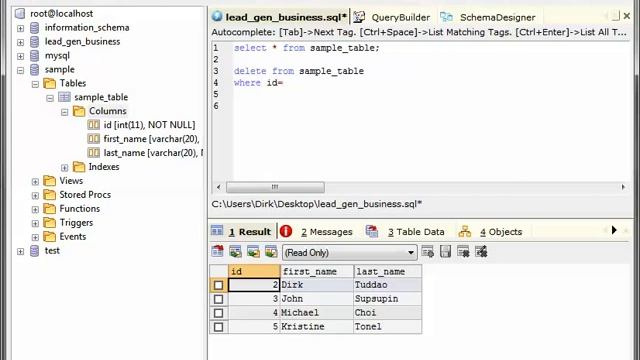The height and width of the screenshot is (360, 640).
Task: Click the first_name column header
Action: coord(317,271)
